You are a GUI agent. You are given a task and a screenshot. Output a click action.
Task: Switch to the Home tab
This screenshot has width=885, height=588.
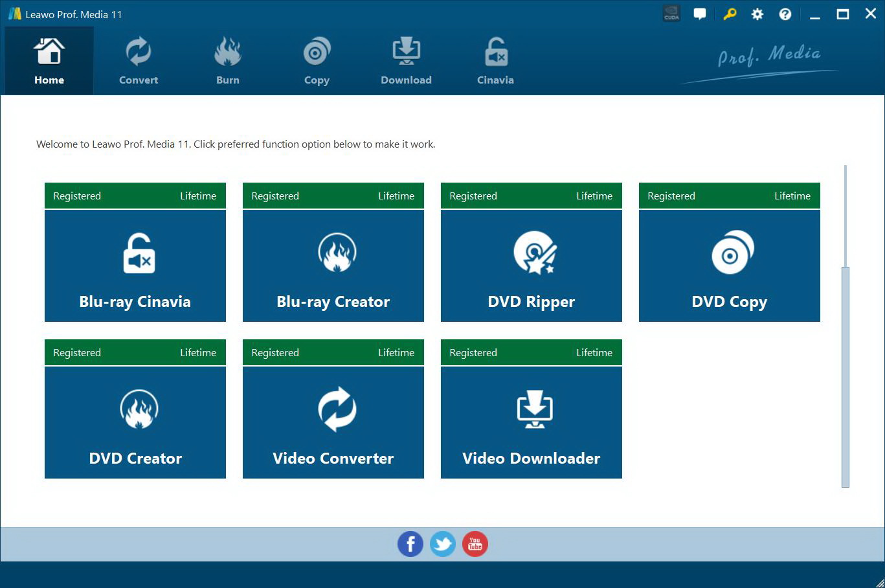click(49, 60)
